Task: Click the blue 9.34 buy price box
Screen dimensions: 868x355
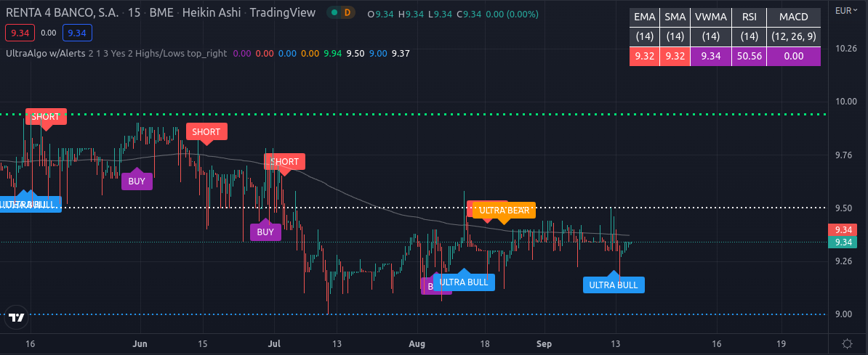Action: [x=77, y=33]
